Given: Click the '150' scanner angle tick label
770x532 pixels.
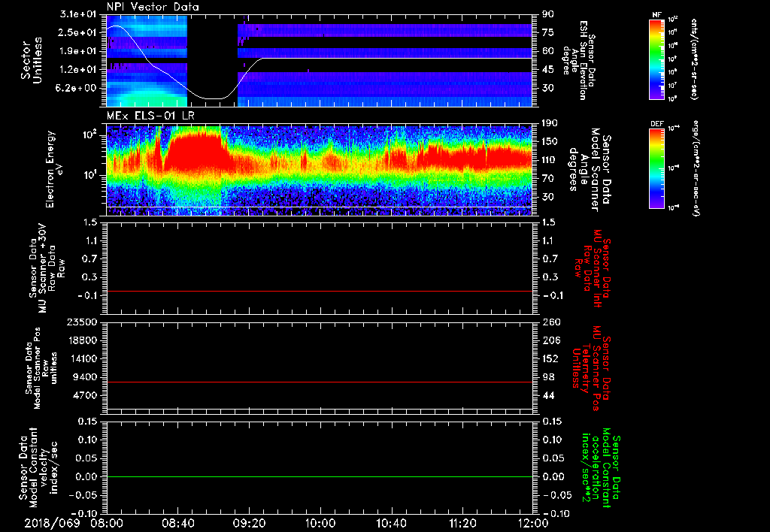Looking at the screenshot, I should 550,142.
